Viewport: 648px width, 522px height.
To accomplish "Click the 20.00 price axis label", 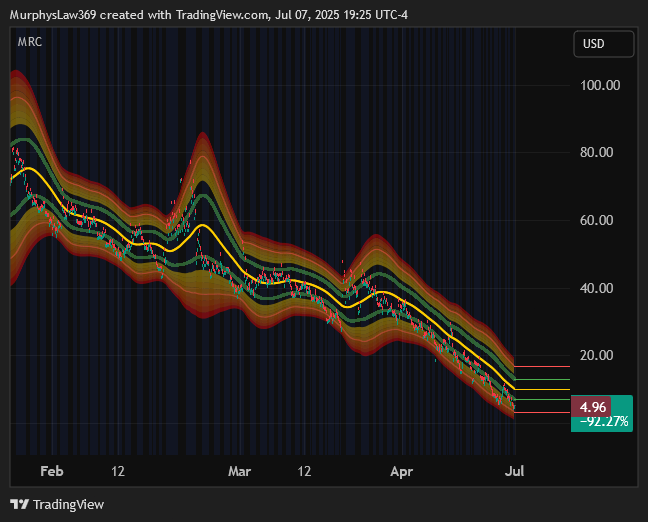I will pos(597,355).
